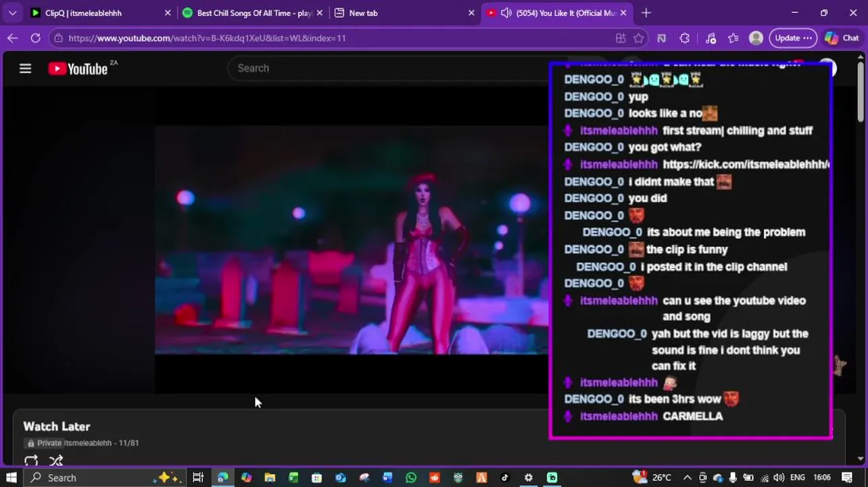Open the media control music note icon
The image size is (868, 487).
point(710,38)
